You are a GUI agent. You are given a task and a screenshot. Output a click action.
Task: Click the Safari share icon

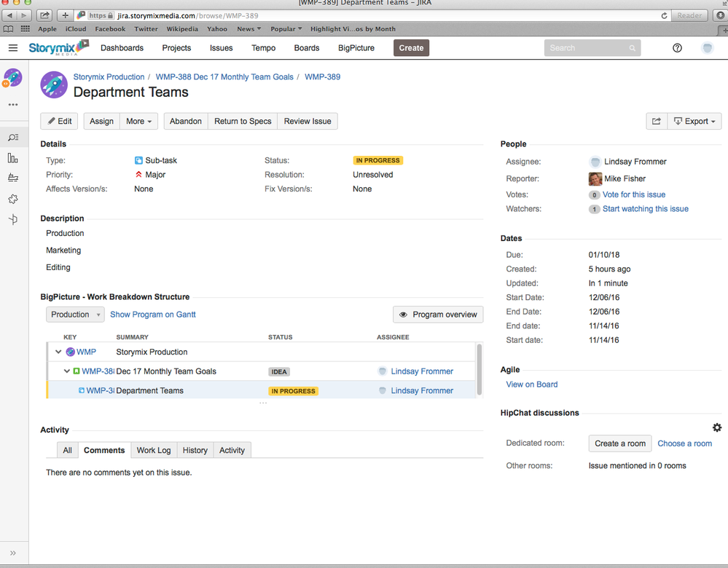click(x=44, y=16)
